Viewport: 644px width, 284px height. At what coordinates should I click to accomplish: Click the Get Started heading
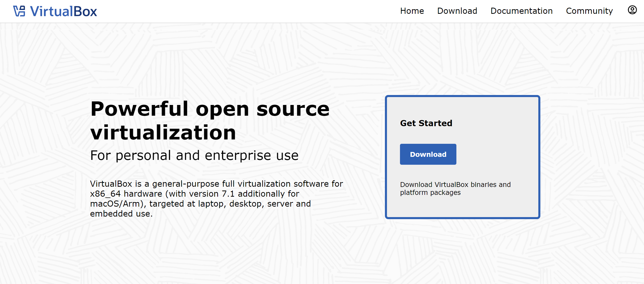point(426,123)
